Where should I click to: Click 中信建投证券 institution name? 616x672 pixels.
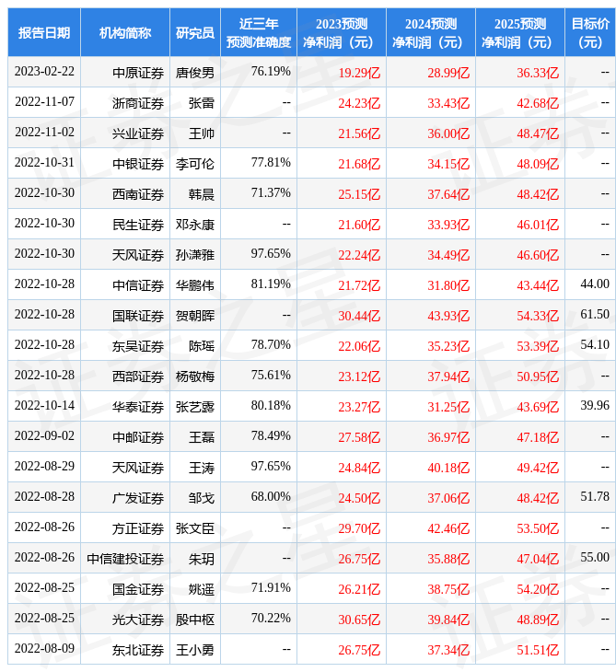point(125,560)
